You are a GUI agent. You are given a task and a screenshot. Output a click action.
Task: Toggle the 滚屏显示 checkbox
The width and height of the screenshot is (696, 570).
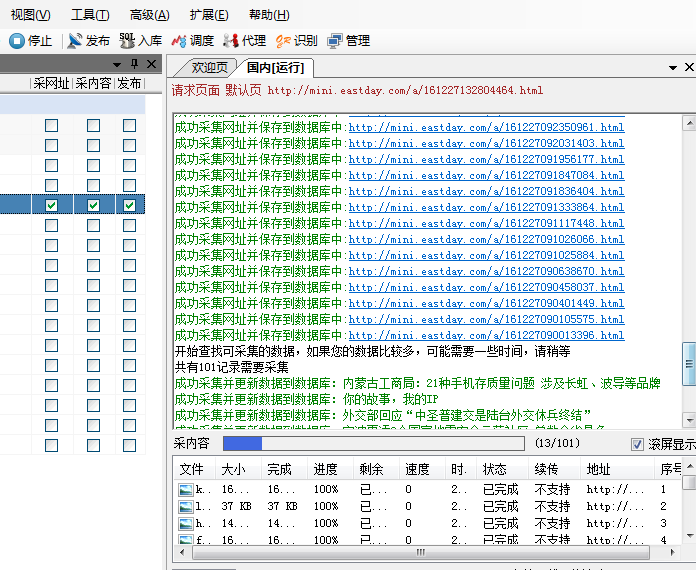[x=637, y=444]
